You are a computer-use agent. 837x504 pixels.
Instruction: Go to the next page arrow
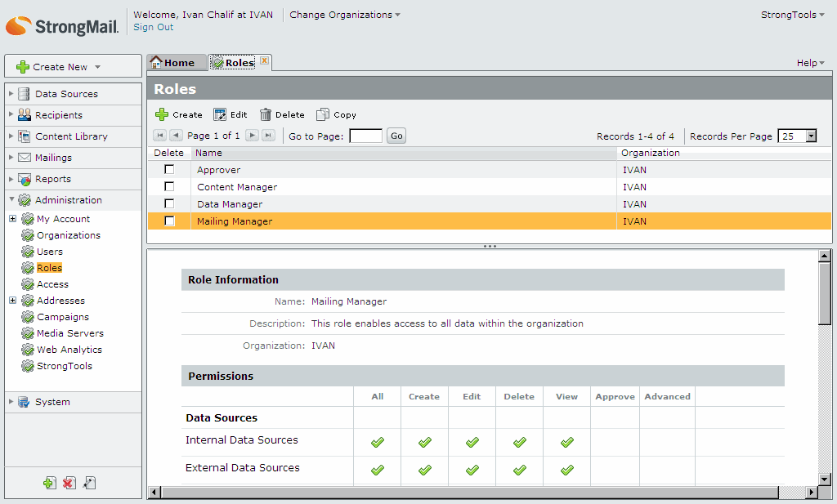252,136
